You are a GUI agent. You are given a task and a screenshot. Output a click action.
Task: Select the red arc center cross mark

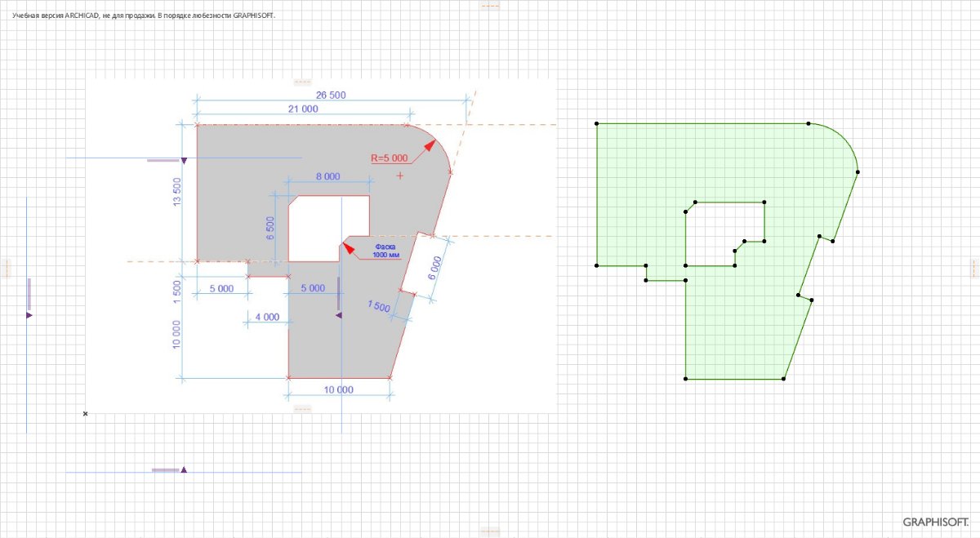click(x=399, y=176)
